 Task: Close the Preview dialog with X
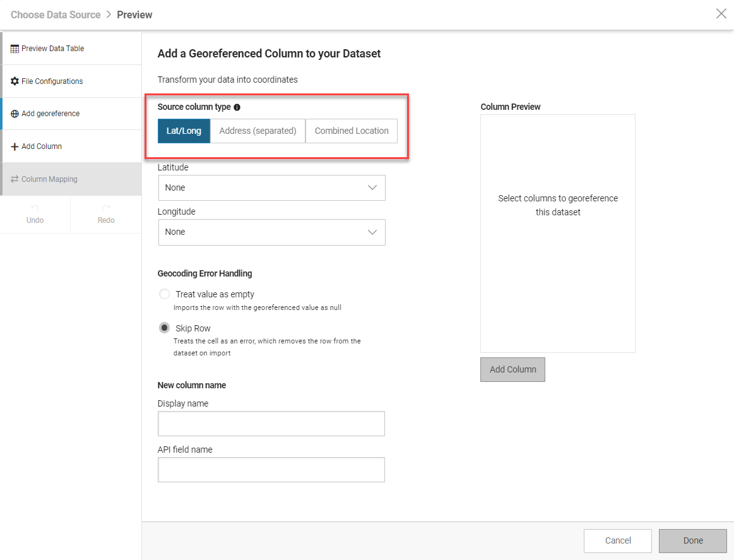pos(721,14)
